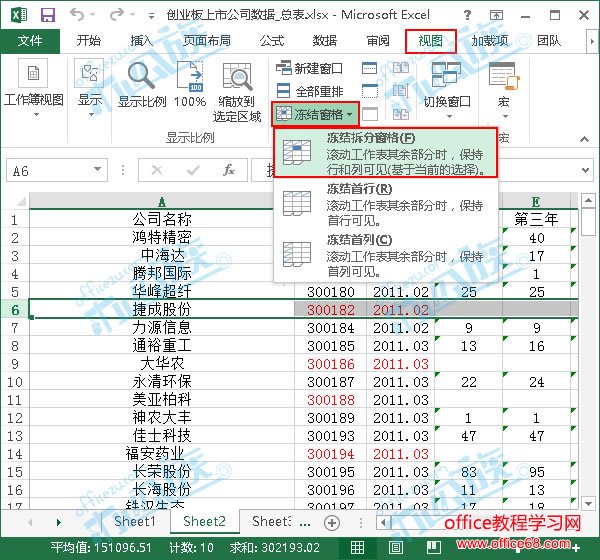Select row 6 header
Screen dimensions: 600x560
point(15,309)
